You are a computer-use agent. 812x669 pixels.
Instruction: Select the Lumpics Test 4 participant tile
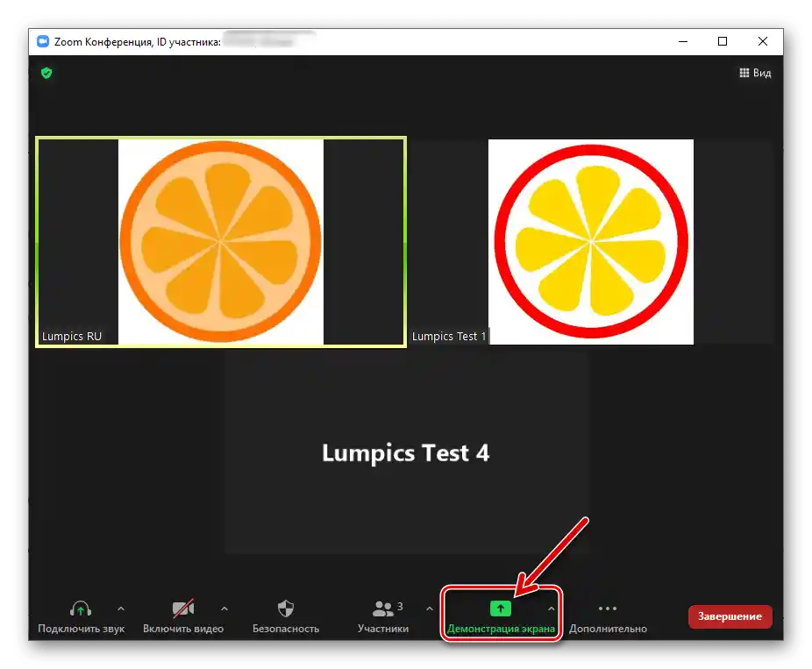(x=406, y=453)
